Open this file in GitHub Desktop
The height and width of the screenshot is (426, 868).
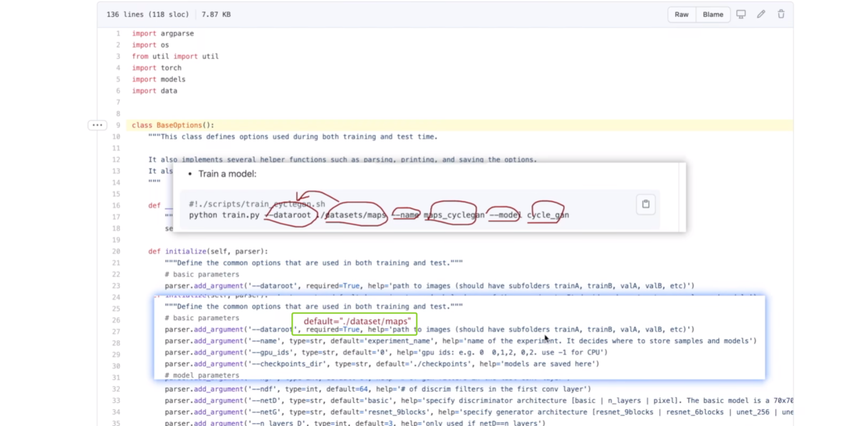tap(741, 14)
